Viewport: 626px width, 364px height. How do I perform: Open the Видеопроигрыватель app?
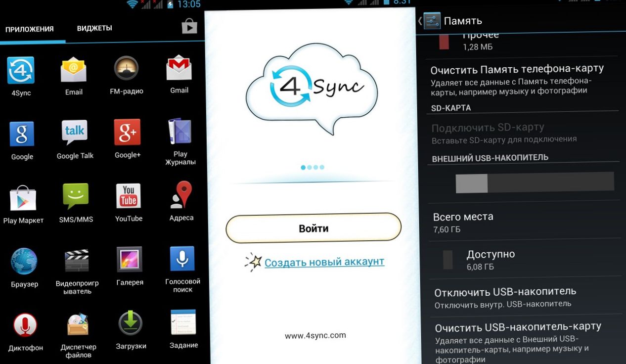77,260
